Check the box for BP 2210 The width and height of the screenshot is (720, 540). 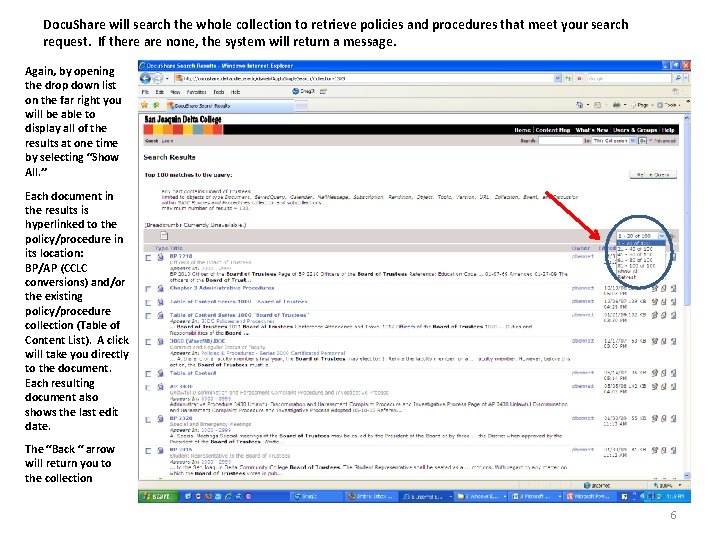point(148,258)
